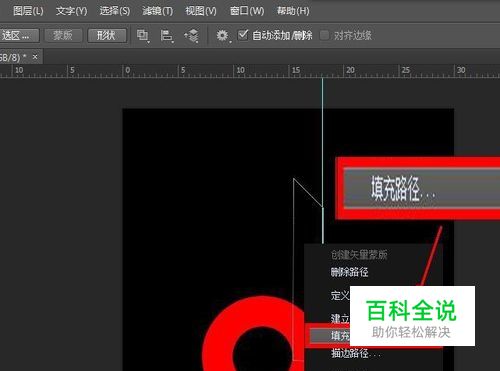500x371 pixels.
Task: Open the 滤镜(T) menu
Action: tap(158, 11)
